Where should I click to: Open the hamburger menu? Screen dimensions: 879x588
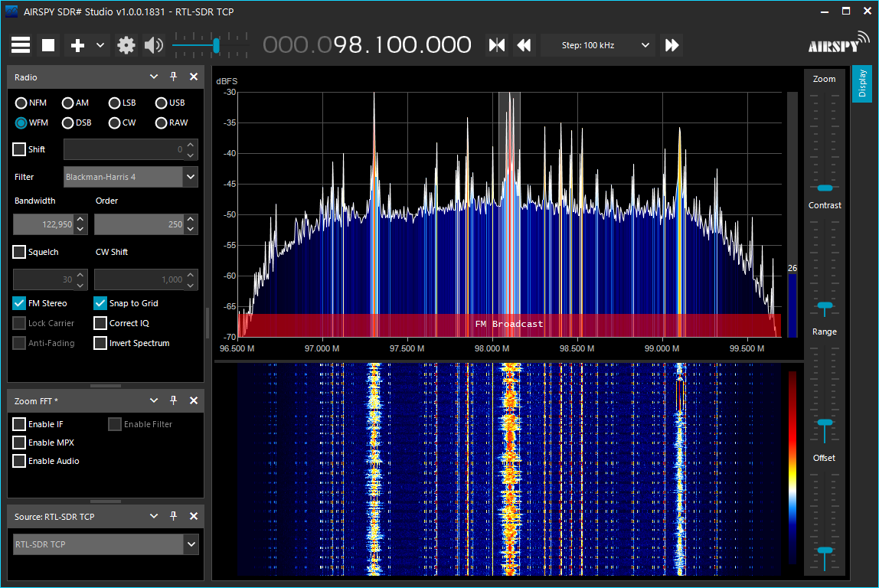pyautogui.click(x=20, y=44)
